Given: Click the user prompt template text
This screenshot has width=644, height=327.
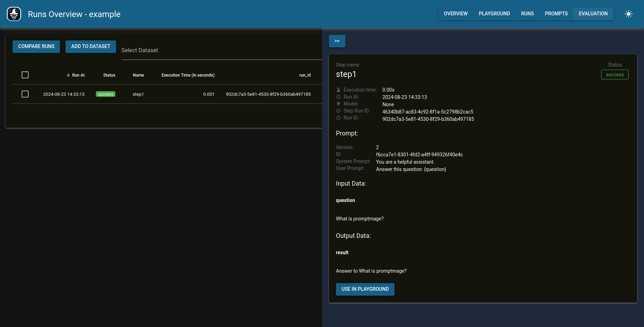Looking at the screenshot, I should pyautogui.click(x=411, y=169).
